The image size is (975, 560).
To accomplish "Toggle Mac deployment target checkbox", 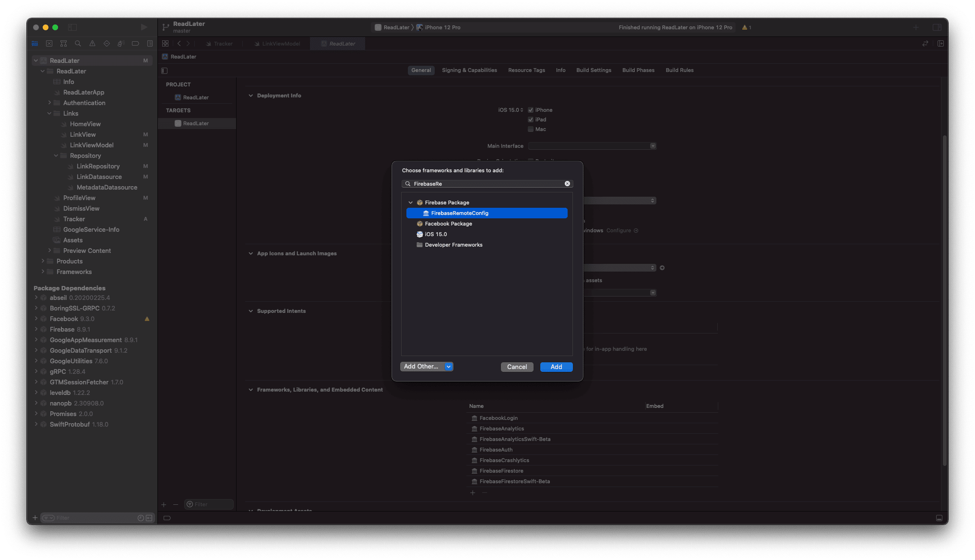I will pos(530,129).
